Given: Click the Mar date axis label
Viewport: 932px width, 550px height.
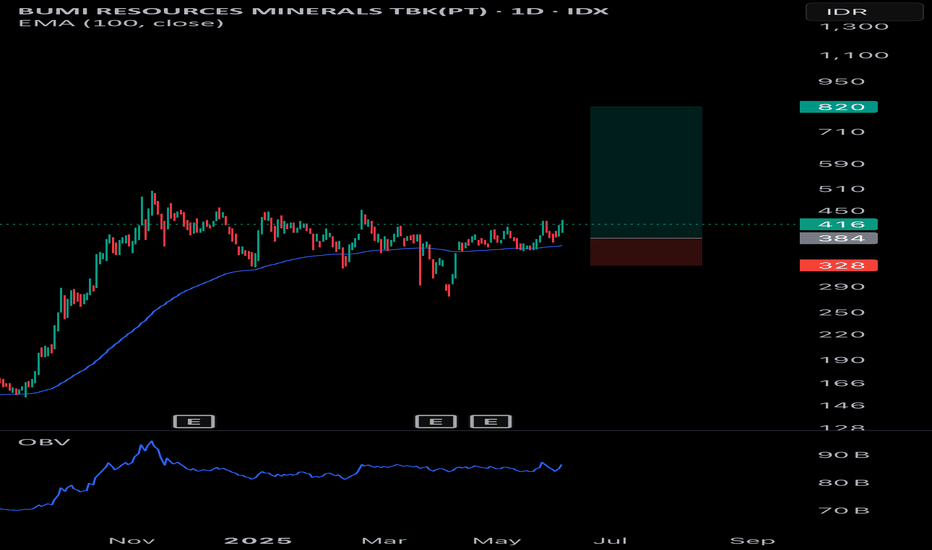Looking at the screenshot, I should tap(385, 540).
